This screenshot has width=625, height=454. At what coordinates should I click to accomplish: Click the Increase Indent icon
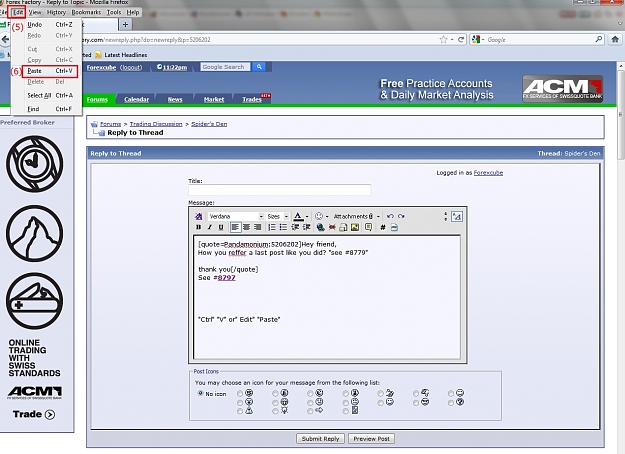(307, 227)
